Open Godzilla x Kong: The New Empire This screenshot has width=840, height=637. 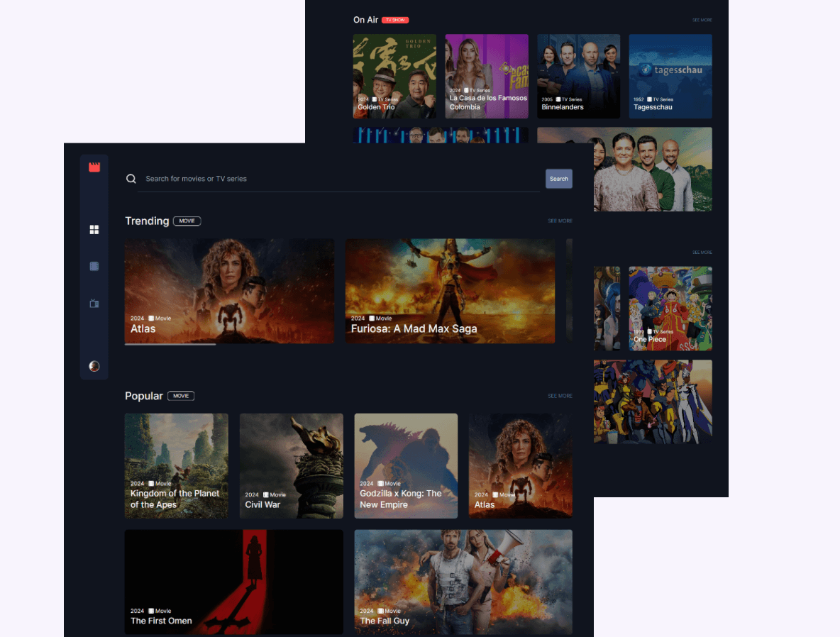(406, 465)
